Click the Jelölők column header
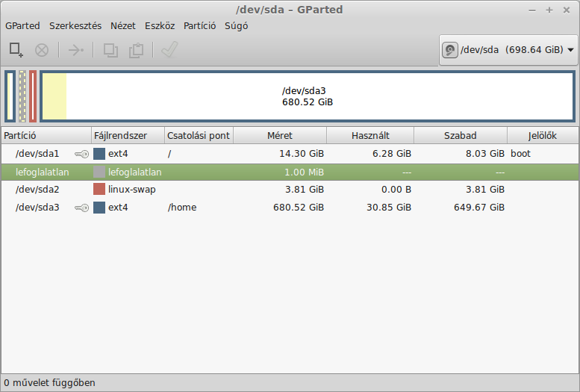 pos(543,135)
